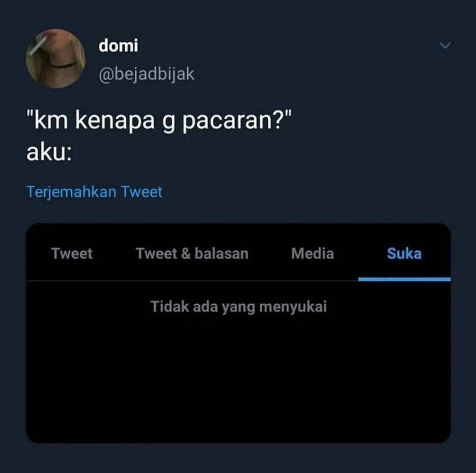Screen dimensions: 476x473
Task: Open the @bejadbijak handle
Action: [x=147, y=74]
